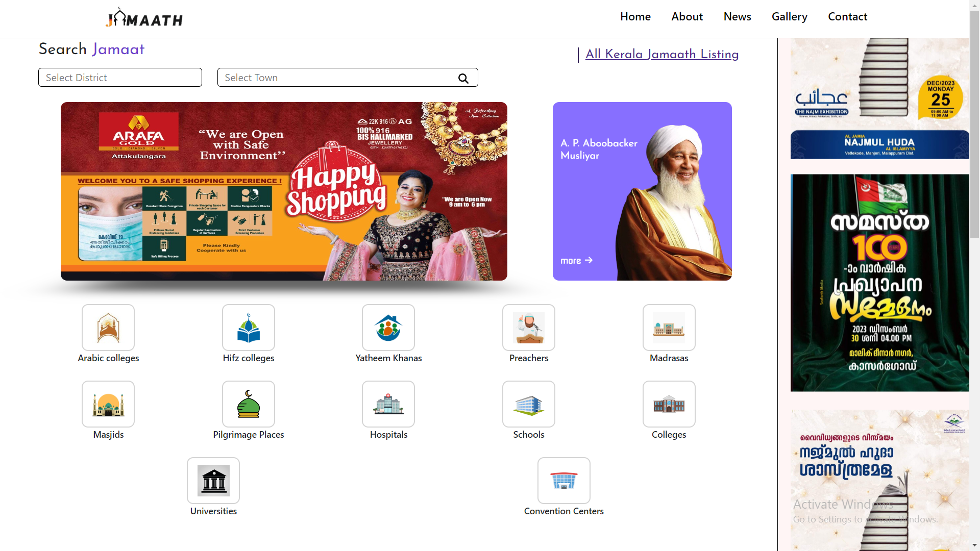This screenshot has width=980, height=551.
Task: Click the scrollbar down arrow
Action: 974,545
